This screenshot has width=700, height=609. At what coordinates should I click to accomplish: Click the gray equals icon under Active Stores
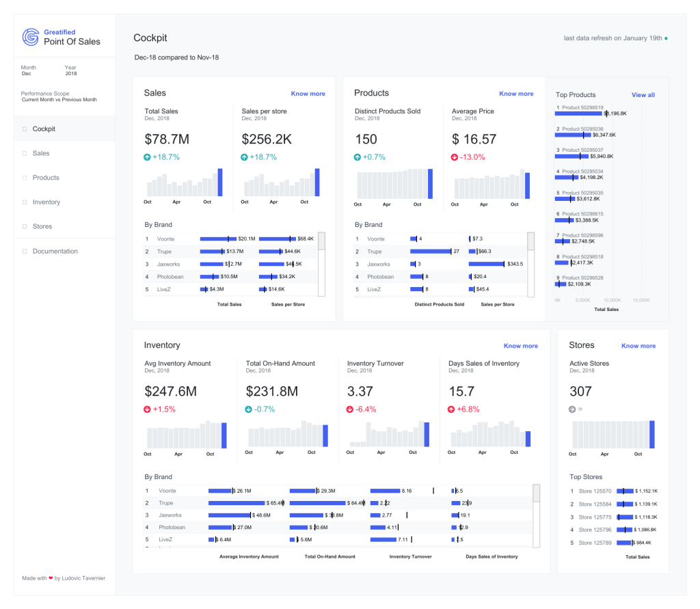pos(574,409)
